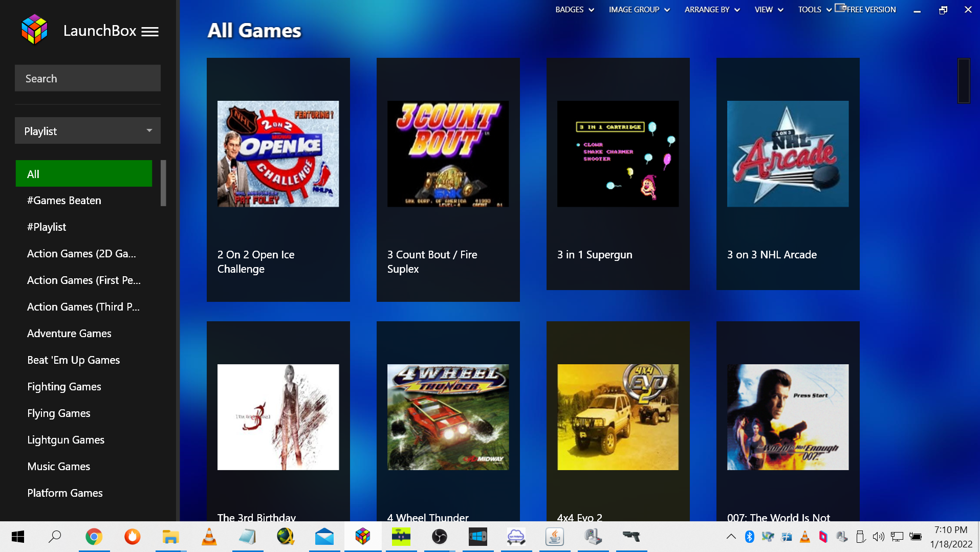Open the pistol icon app in taskbar
The width and height of the screenshot is (980, 552).
pyautogui.click(x=631, y=537)
